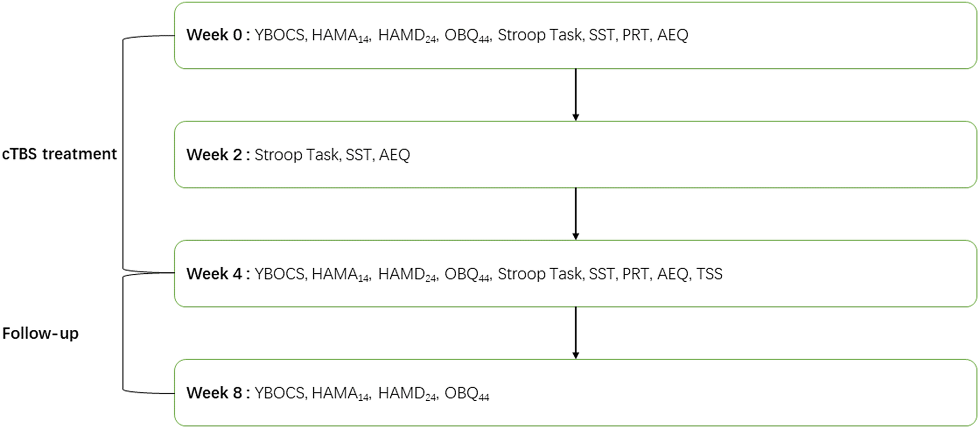Click arrow between Week 0 and Week 2

tap(575, 95)
